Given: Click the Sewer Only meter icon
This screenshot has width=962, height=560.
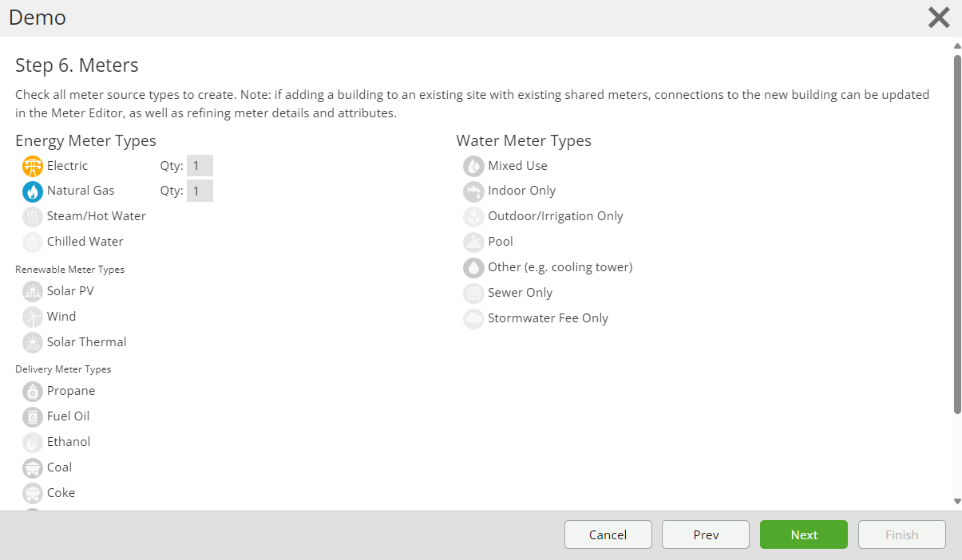Looking at the screenshot, I should click(x=473, y=294).
